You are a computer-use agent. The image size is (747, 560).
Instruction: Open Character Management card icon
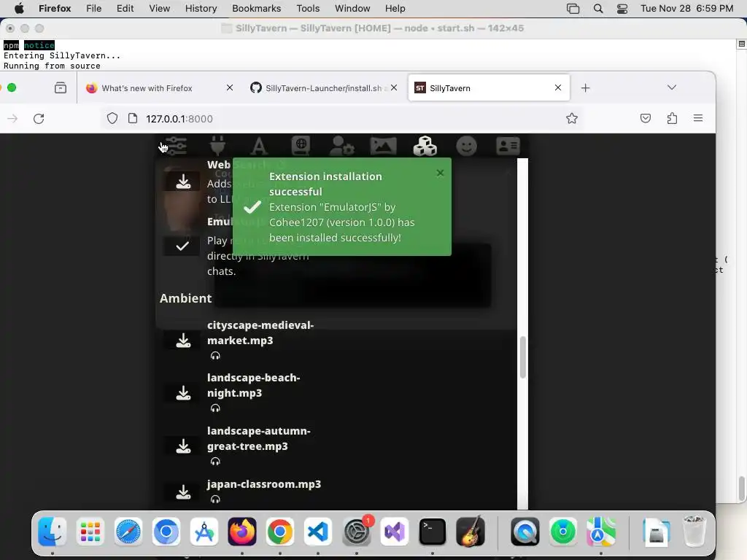(508, 146)
